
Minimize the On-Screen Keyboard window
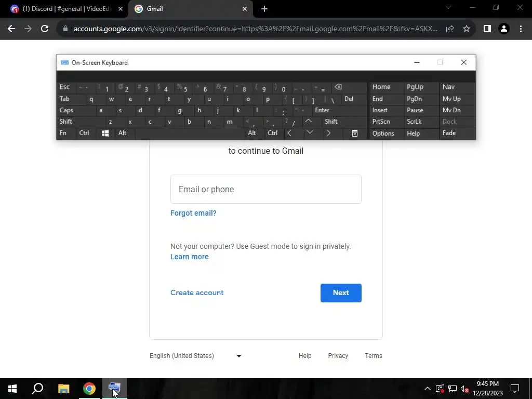coord(417,62)
